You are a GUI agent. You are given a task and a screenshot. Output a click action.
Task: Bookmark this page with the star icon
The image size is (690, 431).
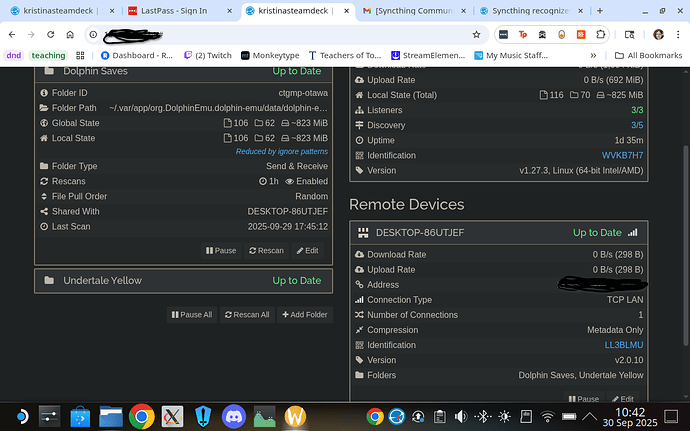(x=476, y=34)
